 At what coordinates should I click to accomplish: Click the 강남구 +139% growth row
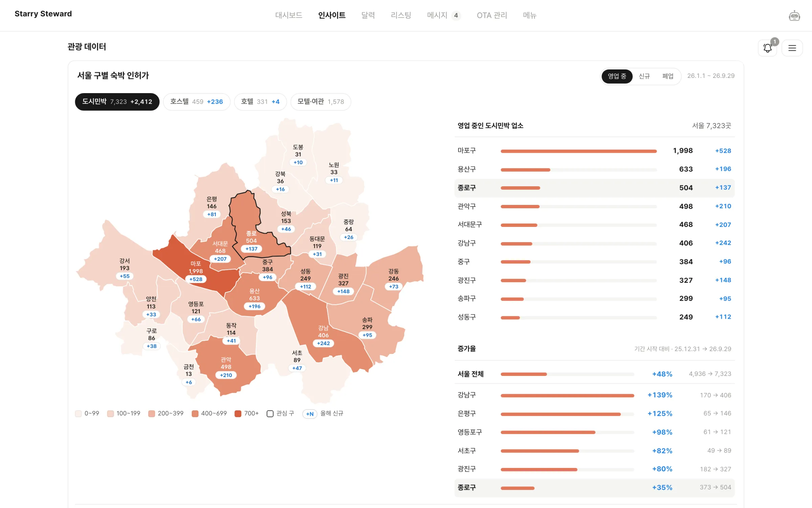pos(594,395)
